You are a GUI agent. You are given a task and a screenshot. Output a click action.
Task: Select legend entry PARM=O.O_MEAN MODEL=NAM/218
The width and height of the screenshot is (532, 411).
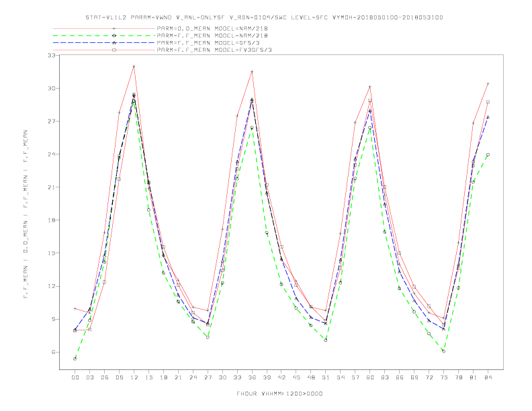[212, 28]
